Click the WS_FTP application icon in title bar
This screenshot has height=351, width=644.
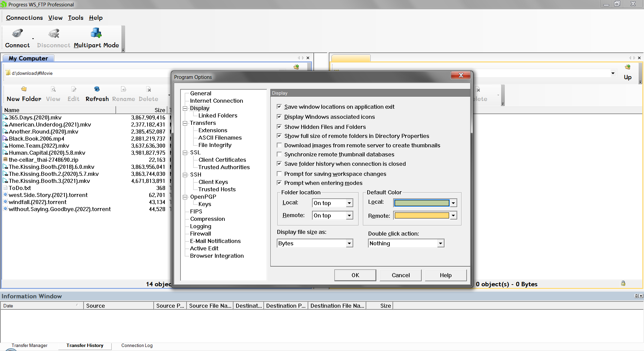pos(4,4)
